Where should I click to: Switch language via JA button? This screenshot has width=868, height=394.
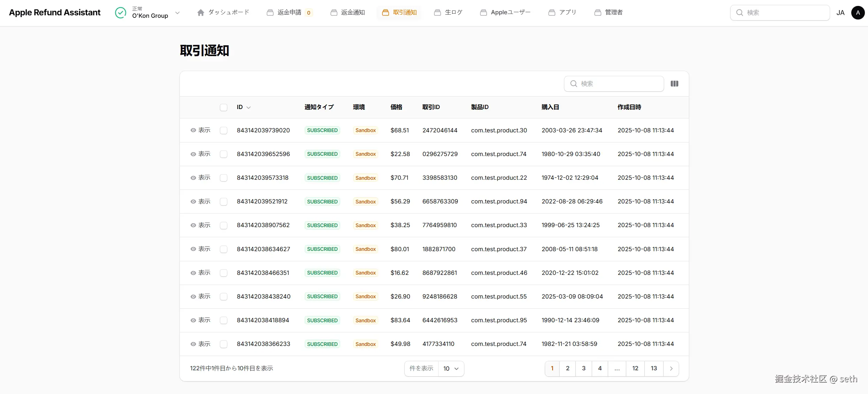840,13
